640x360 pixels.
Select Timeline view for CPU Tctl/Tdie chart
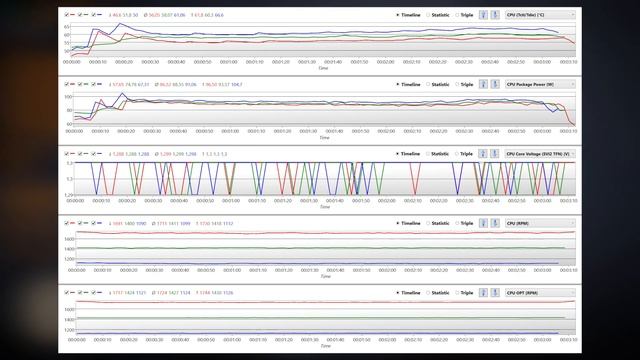[408, 15]
